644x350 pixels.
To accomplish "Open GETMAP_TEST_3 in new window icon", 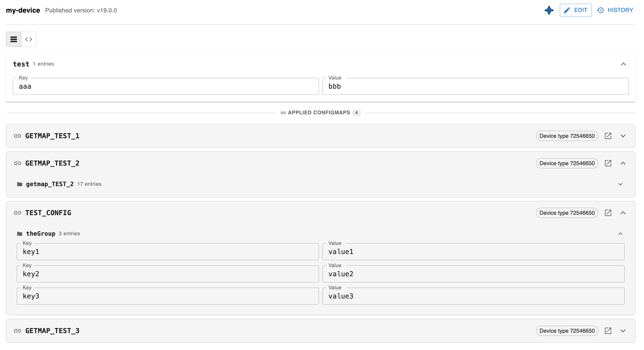I will tap(608, 331).
